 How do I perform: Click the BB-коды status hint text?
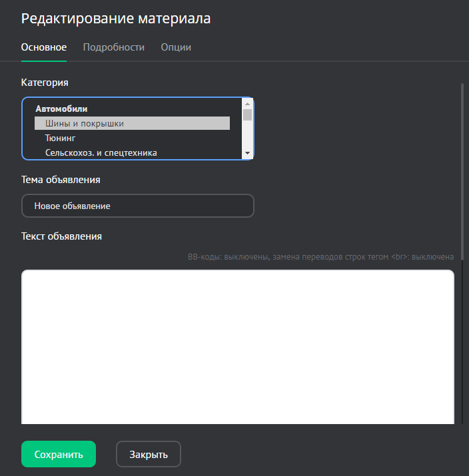click(x=320, y=257)
